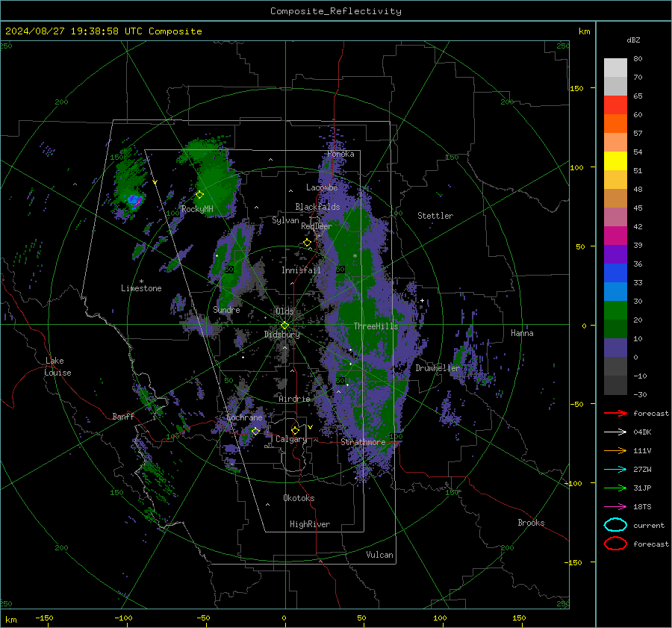
Task: Click the Airdrie label
Action: click(294, 399)
